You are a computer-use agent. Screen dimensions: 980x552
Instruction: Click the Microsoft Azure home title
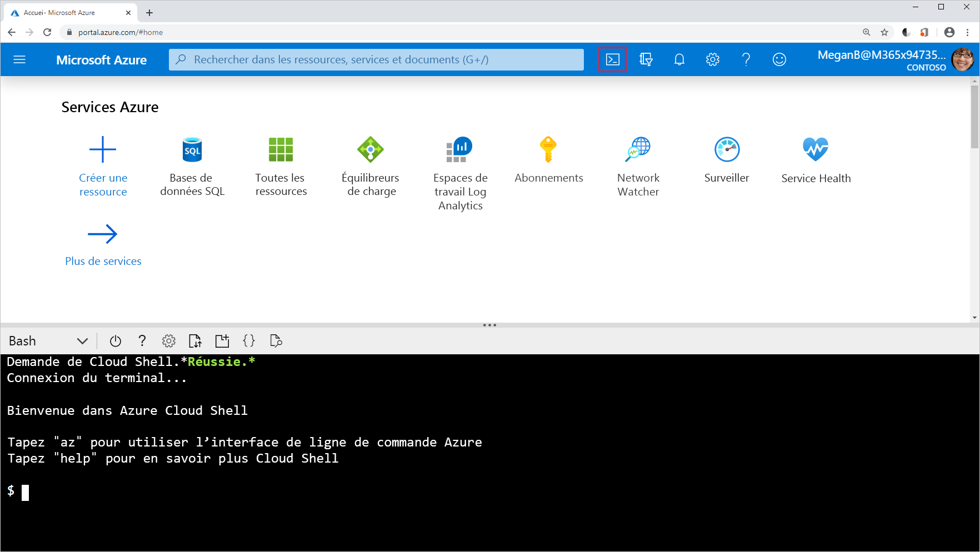(102, 60)
